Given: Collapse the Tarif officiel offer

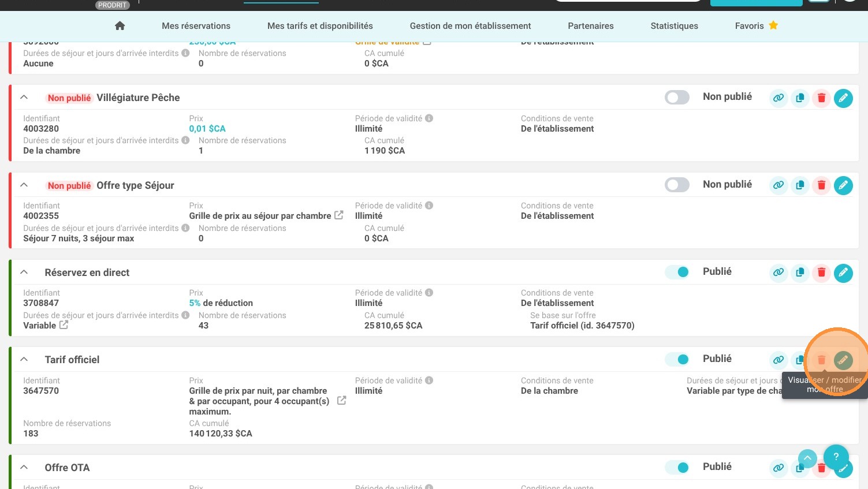Looking at the screenshot, I should pos(24,360).
